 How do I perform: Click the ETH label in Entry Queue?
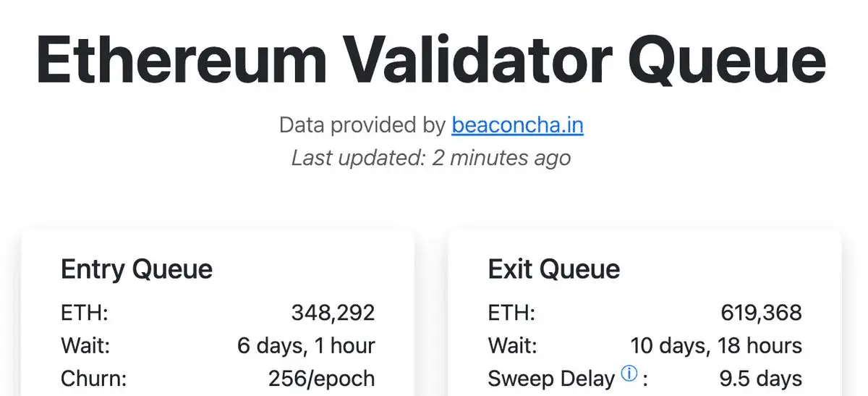coord(84,312)
